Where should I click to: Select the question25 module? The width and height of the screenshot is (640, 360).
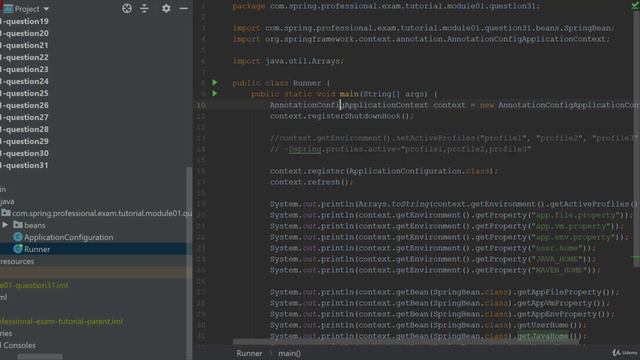(24, 93)
